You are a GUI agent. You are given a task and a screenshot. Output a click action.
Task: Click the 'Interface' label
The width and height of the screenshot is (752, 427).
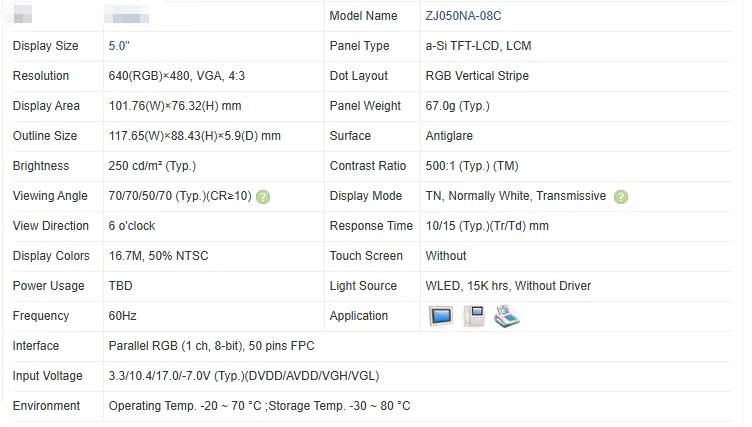(35, 346)
